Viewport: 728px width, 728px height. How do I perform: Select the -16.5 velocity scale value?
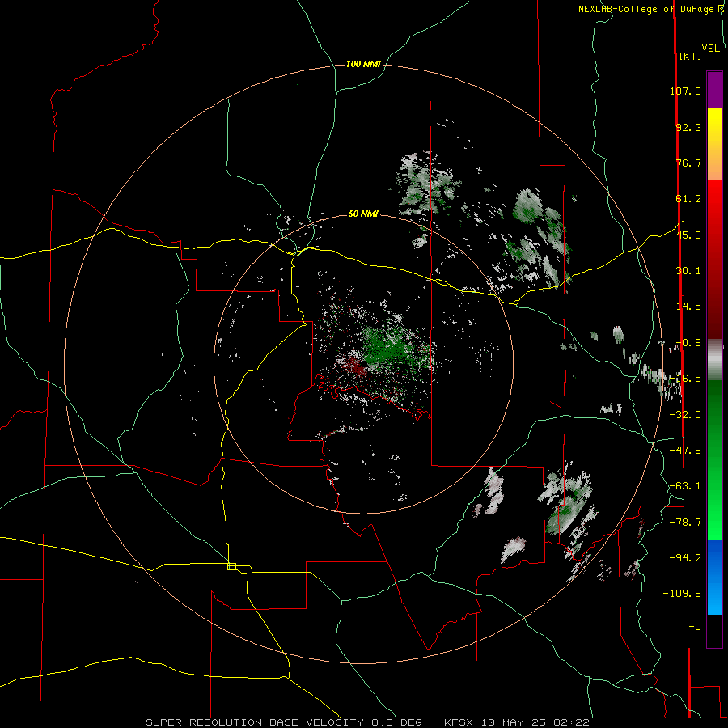[685, 379]
